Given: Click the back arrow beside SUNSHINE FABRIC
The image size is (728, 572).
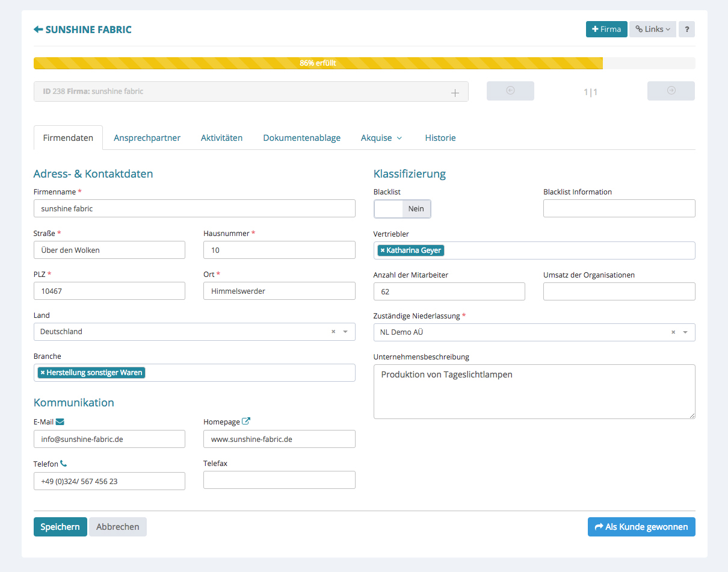Looking at the screenshot, I should [39, 30].
